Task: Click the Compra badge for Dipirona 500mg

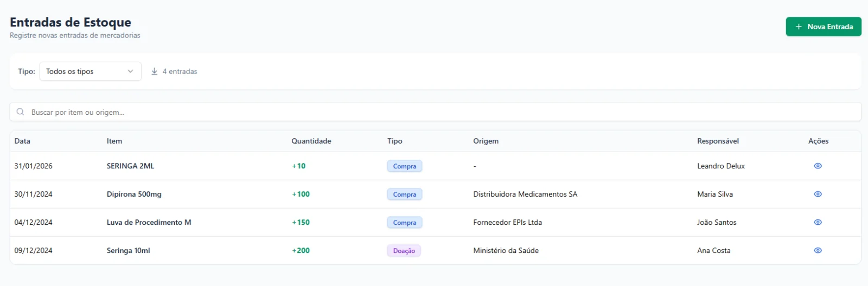Action: (x=405, y=194)
